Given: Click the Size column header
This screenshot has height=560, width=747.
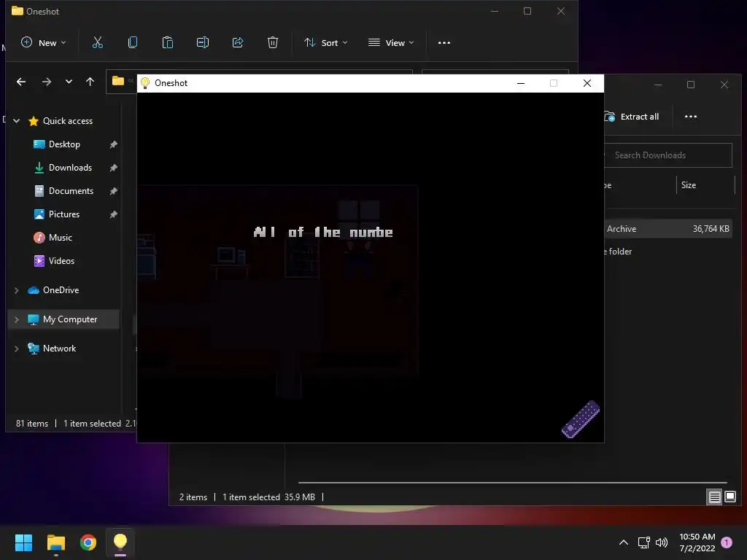Looking at the screenshot, I should 689,185.
